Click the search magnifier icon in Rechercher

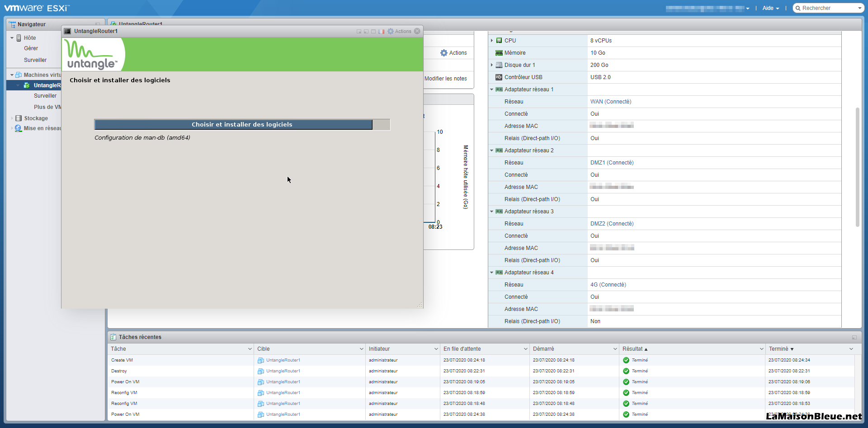[x=798, y=8]
